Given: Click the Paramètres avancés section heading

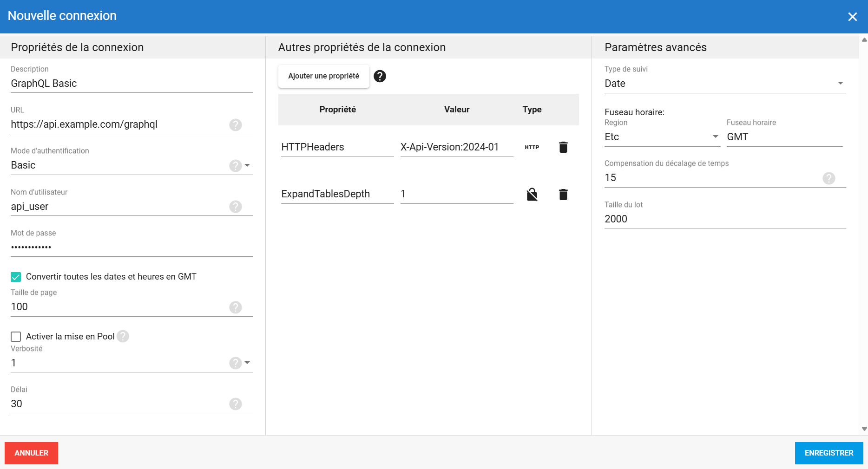Looking at the screenshot, I should point(656,47).
